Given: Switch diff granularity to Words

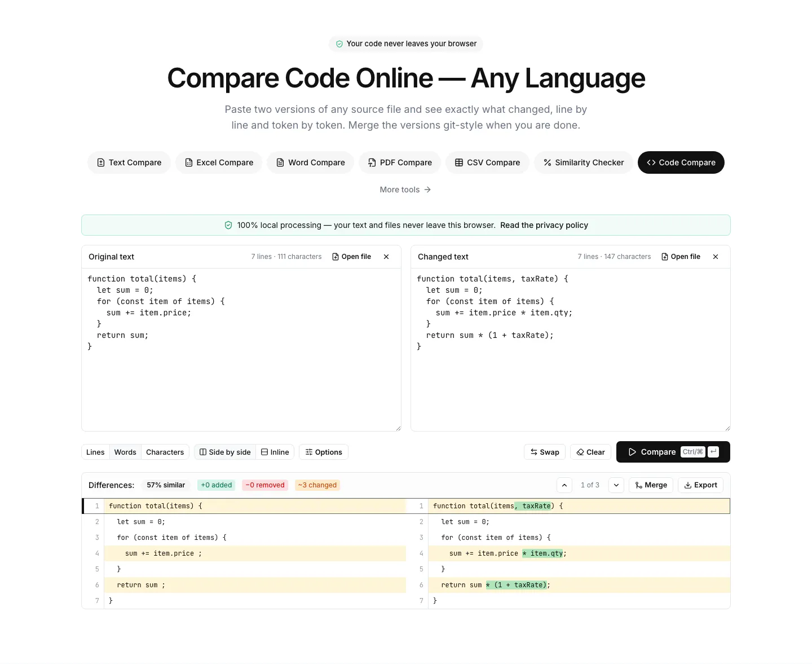Looking at the screenshot, I should [125, 452].
